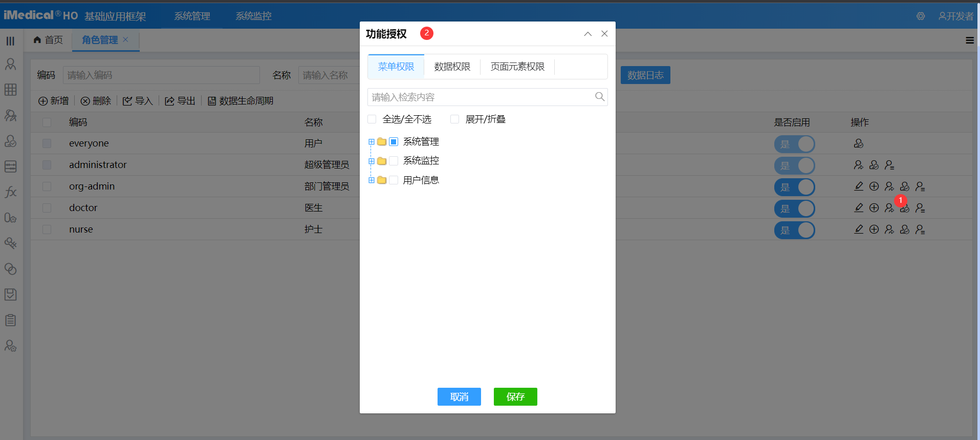The height and width of the screenshot is (440, 980).
Task: Click the user assign icon in org-admin row
Action: pyautogui.click(x=889, y=186)
